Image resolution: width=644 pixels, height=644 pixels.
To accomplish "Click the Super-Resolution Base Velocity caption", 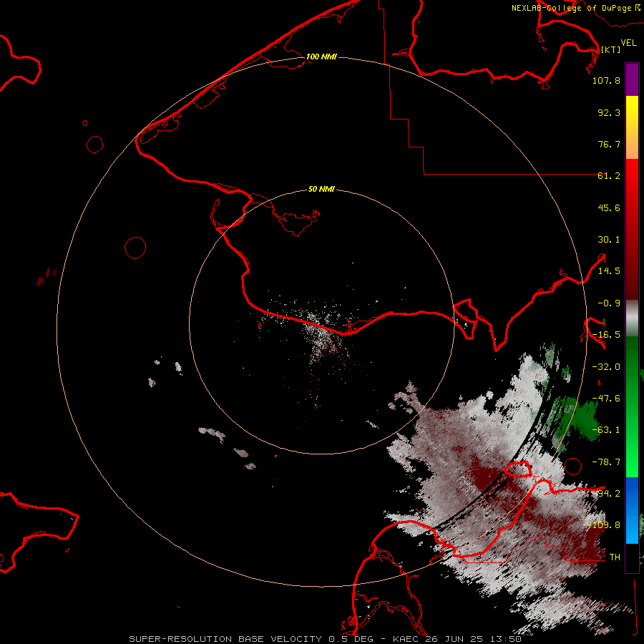I will [326, 639].
